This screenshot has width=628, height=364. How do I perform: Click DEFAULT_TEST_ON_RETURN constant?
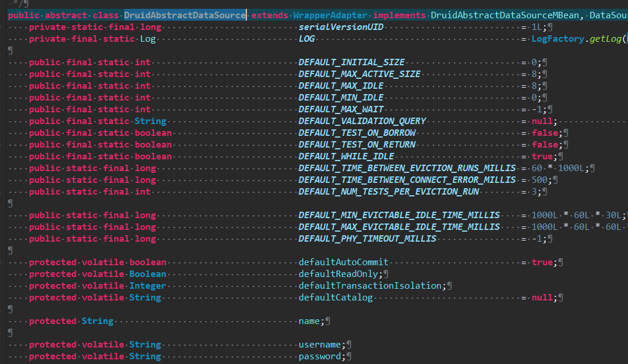coord(358,145)
